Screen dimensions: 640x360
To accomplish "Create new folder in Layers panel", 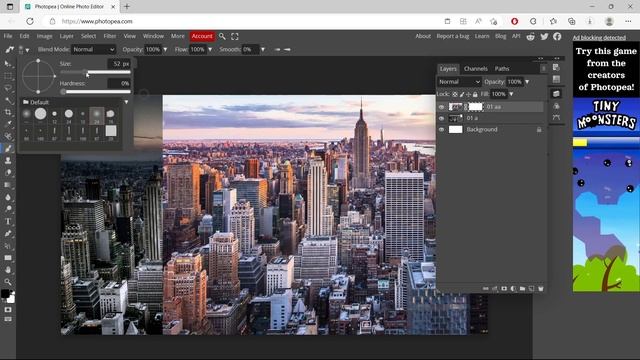I will 522,289.
